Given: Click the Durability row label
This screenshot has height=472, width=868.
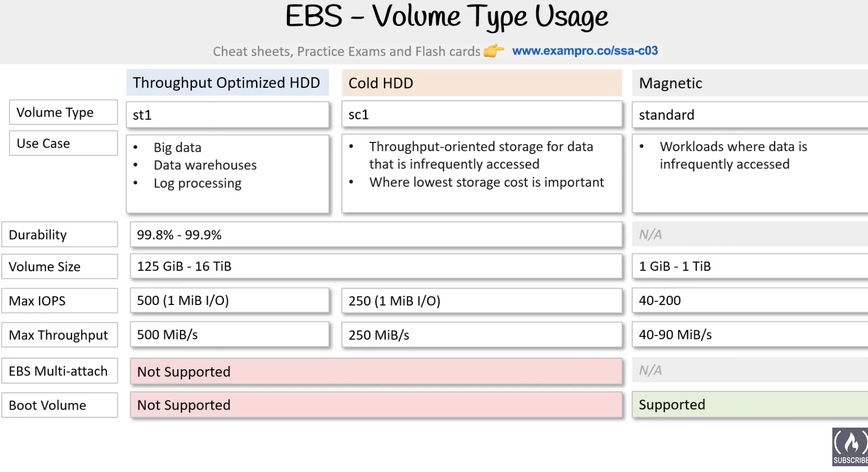Looking at the screenshot, I should point(60,235).
